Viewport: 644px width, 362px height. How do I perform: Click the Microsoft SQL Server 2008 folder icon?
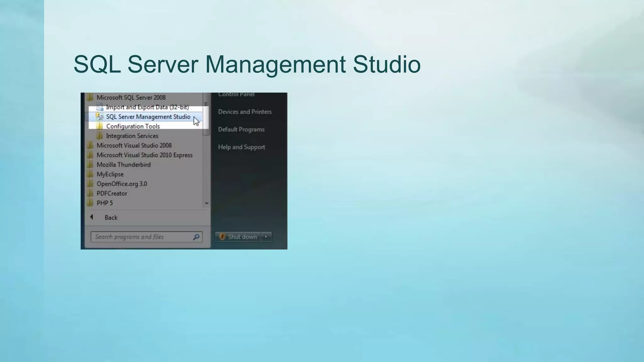tap(90, 97)
